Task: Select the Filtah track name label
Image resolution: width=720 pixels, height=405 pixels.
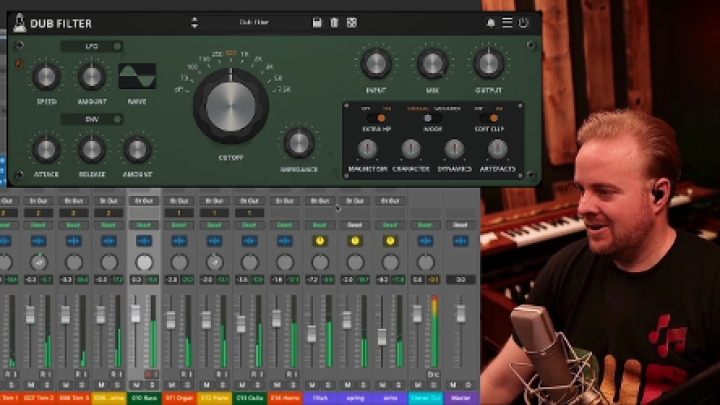Action: (x=320, y=398)
